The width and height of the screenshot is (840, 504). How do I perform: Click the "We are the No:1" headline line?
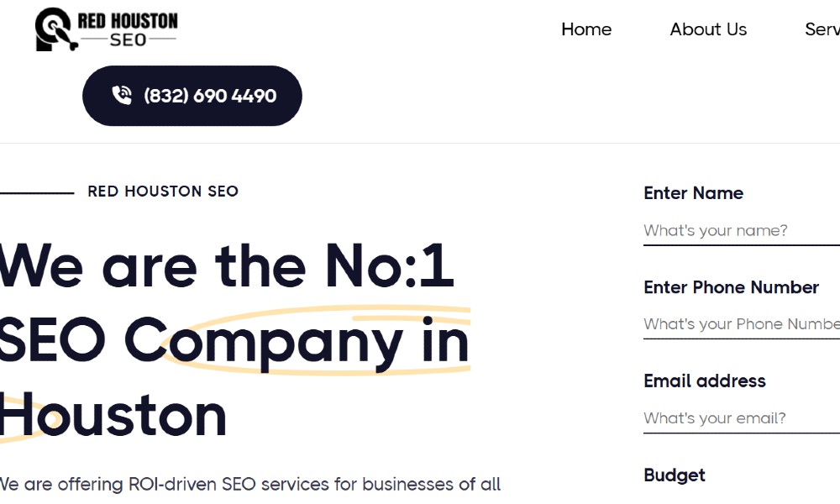click(227, 266)
